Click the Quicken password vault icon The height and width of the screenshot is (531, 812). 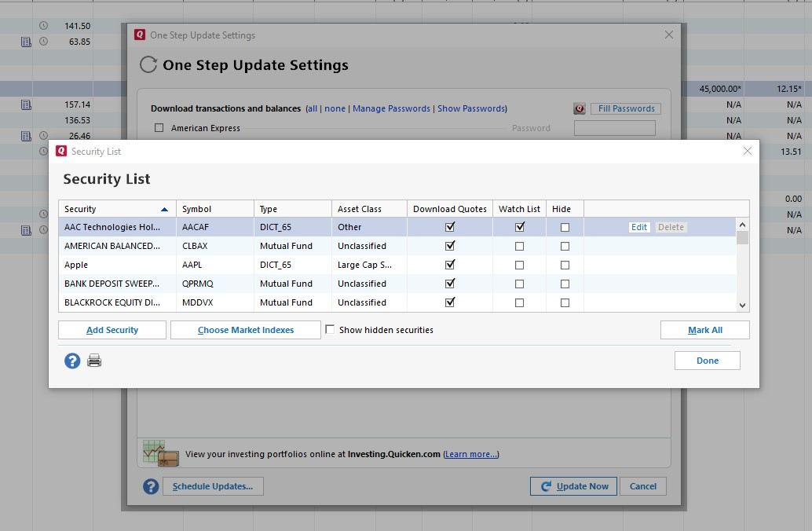tap(580, 109)
